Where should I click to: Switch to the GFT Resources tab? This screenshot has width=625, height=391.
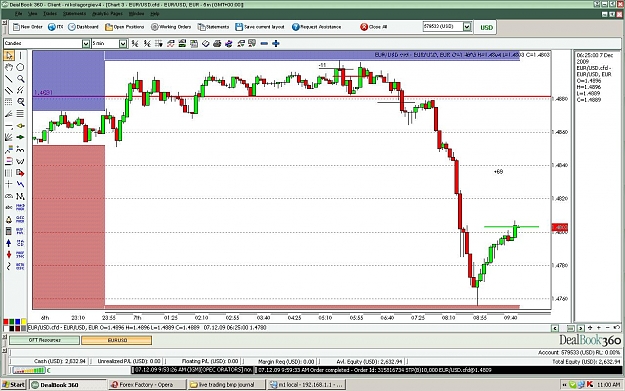click(45, 340)
